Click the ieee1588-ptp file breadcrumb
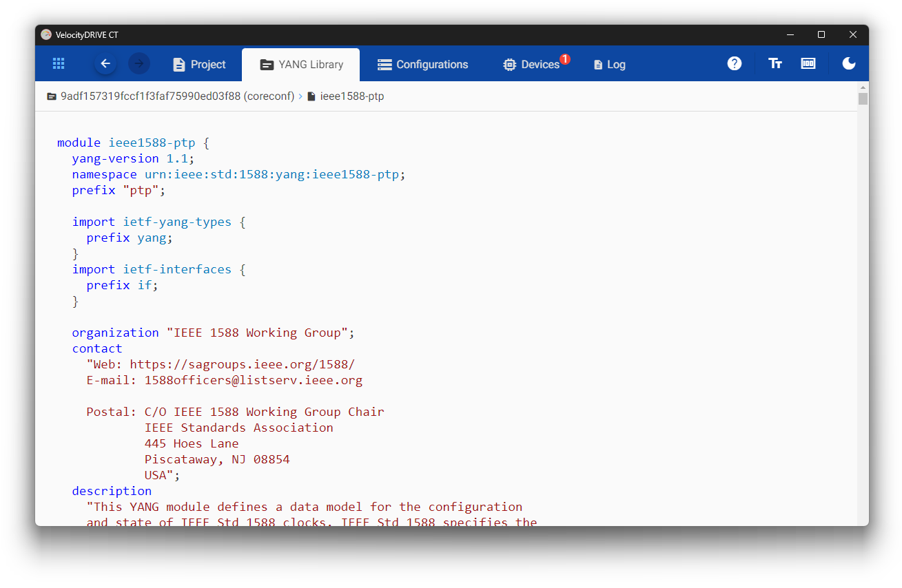Image resolution: width=902 pixels, height=588 pixels. point(351,96)
